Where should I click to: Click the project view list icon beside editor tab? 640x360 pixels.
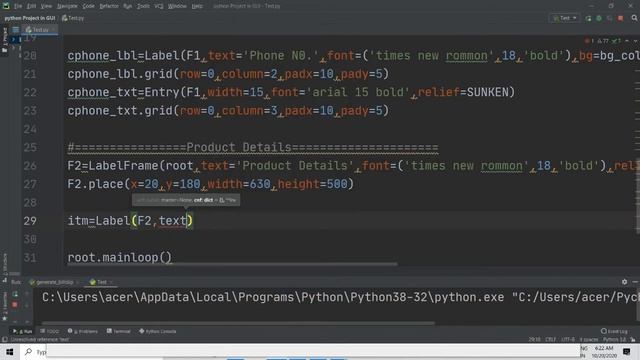coord(16,30)
